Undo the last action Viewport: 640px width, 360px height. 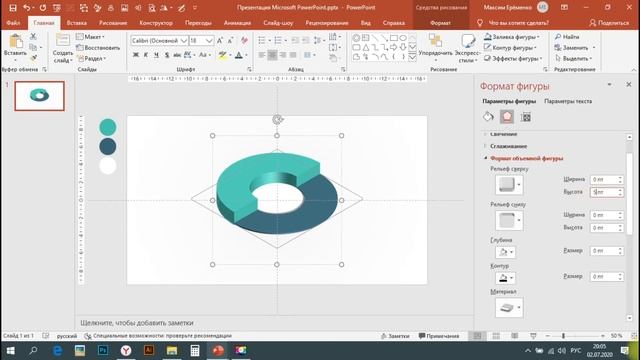coord(27,7)
